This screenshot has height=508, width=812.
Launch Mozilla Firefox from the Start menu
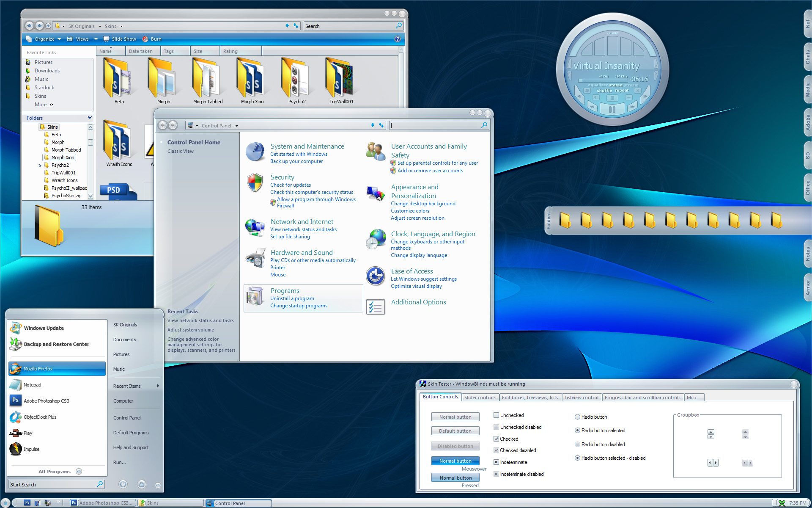[x=57, y=369]
